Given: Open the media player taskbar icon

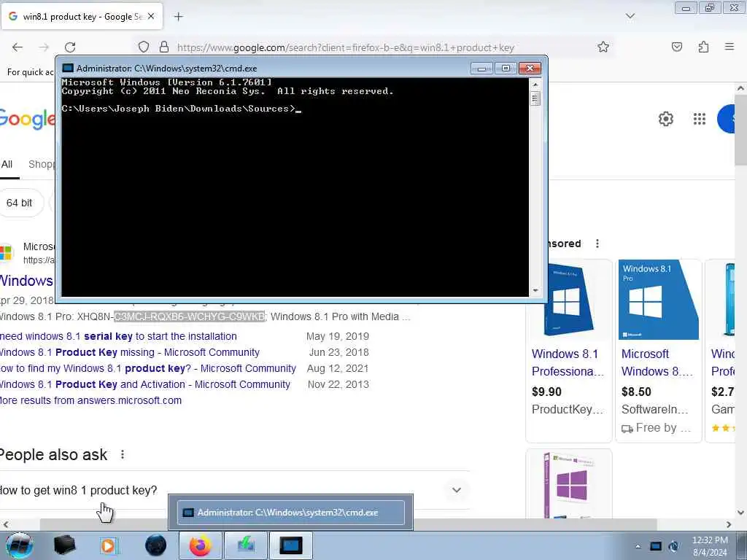Looking at the screenshot, I should pos(109,545).
